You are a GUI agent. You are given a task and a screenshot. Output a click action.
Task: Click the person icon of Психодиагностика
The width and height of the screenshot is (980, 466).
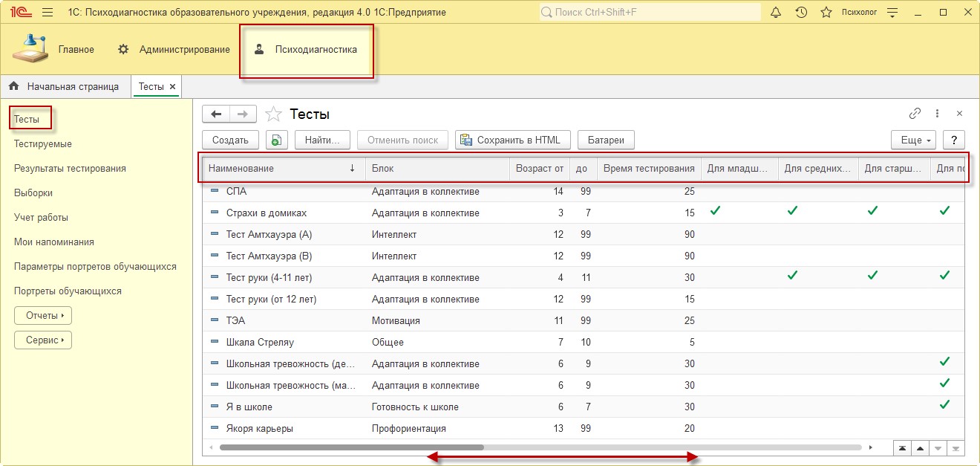point(259,49)
